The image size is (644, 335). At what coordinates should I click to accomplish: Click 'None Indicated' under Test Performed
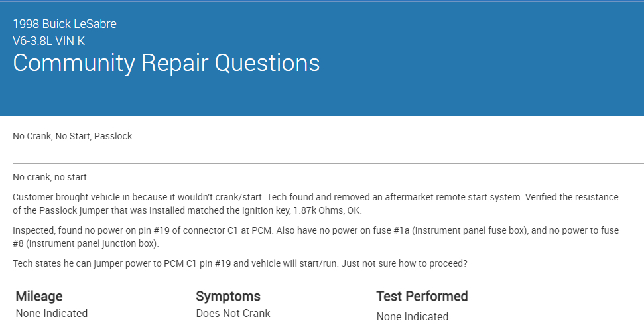pyautogui.click(x=413, y=316)
